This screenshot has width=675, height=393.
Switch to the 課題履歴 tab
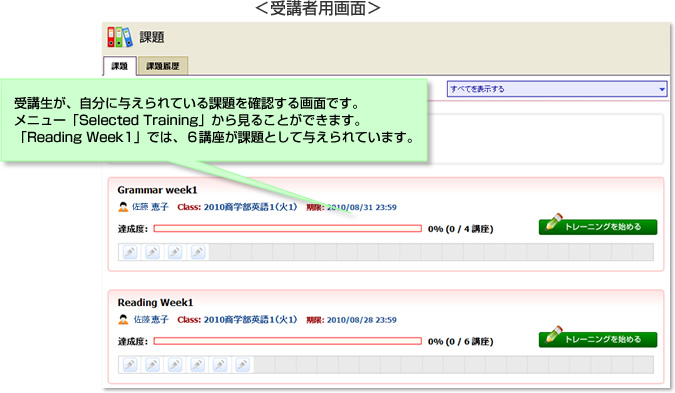(163, 66)
